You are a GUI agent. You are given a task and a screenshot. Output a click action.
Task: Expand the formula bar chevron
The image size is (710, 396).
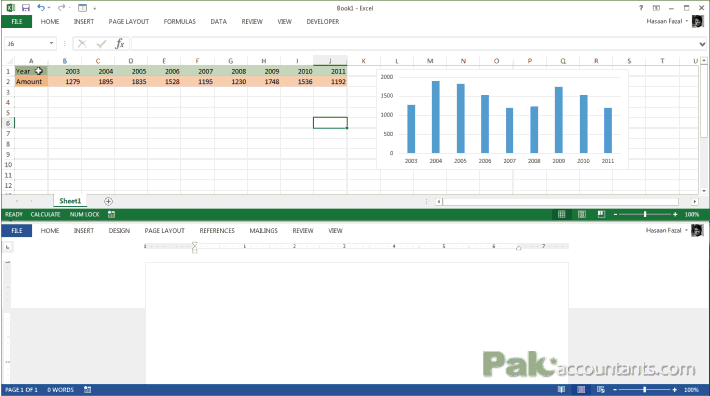click(x=702, y=44)
